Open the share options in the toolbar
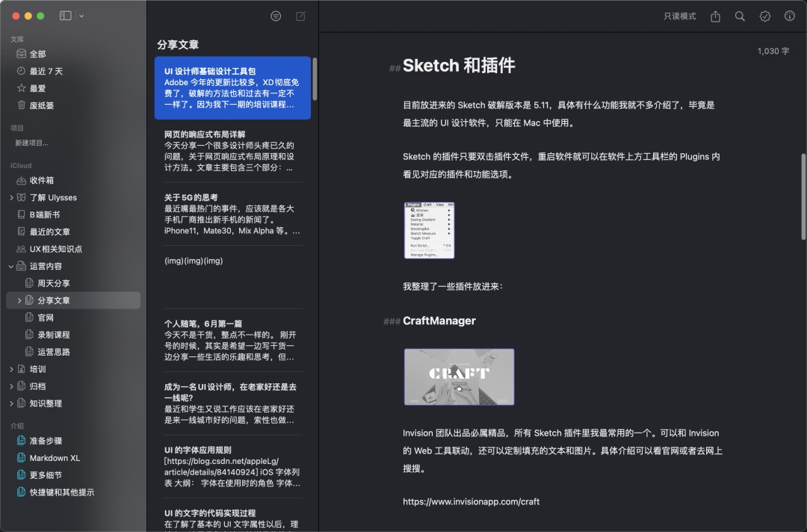Screen dimensions: 807x532 [714, 15]
